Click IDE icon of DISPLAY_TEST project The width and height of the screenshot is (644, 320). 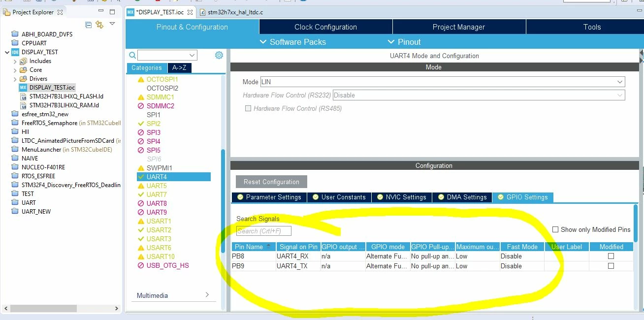(15, 52)
